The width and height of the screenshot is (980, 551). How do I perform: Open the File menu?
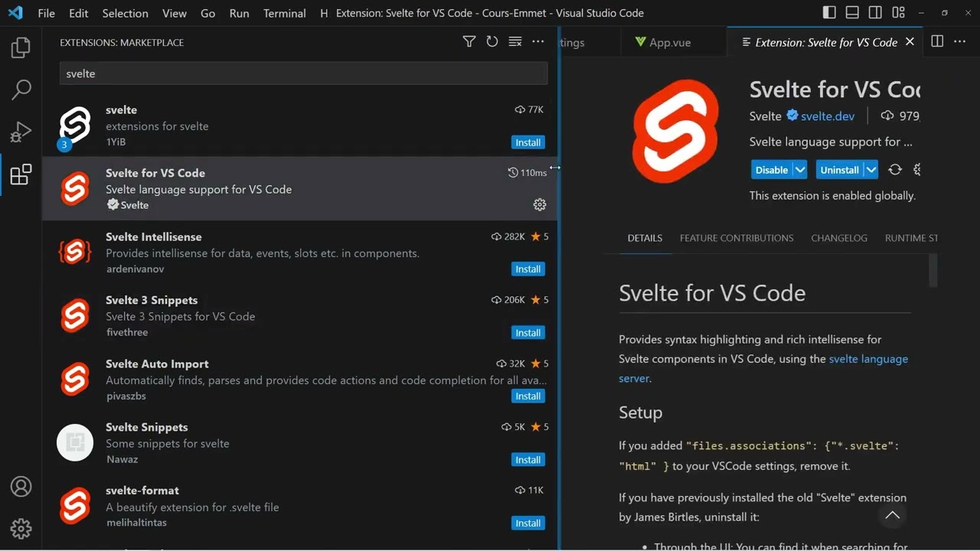46,13
